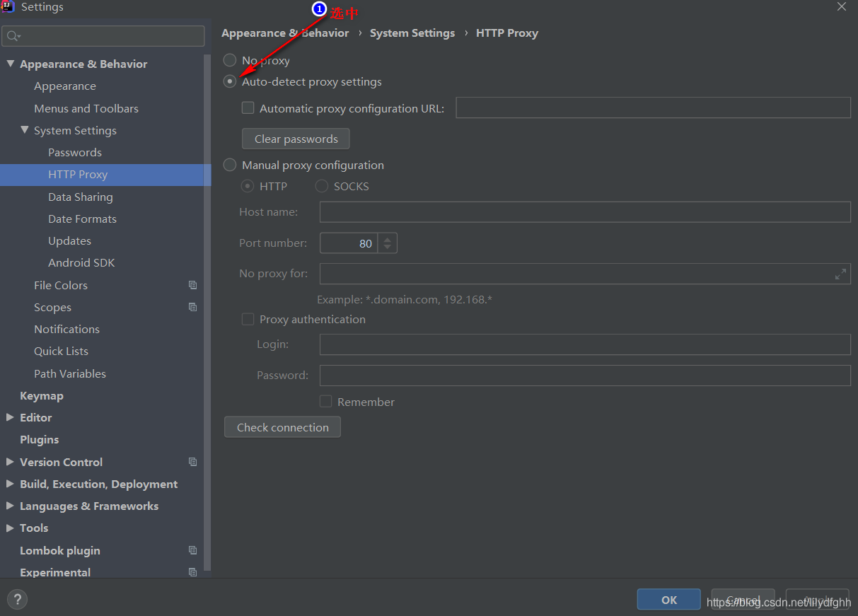Open Plugins settings page

pyautogui.click(x=40, y=439)
